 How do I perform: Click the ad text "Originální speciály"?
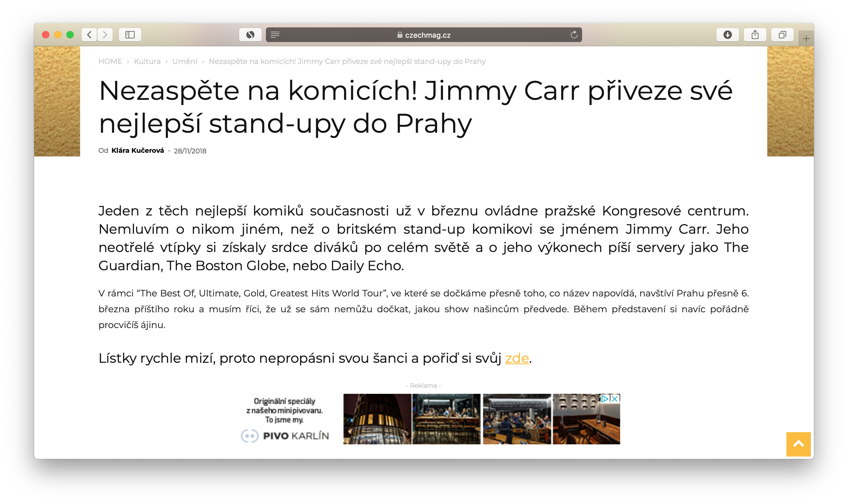tap(284, 401)
